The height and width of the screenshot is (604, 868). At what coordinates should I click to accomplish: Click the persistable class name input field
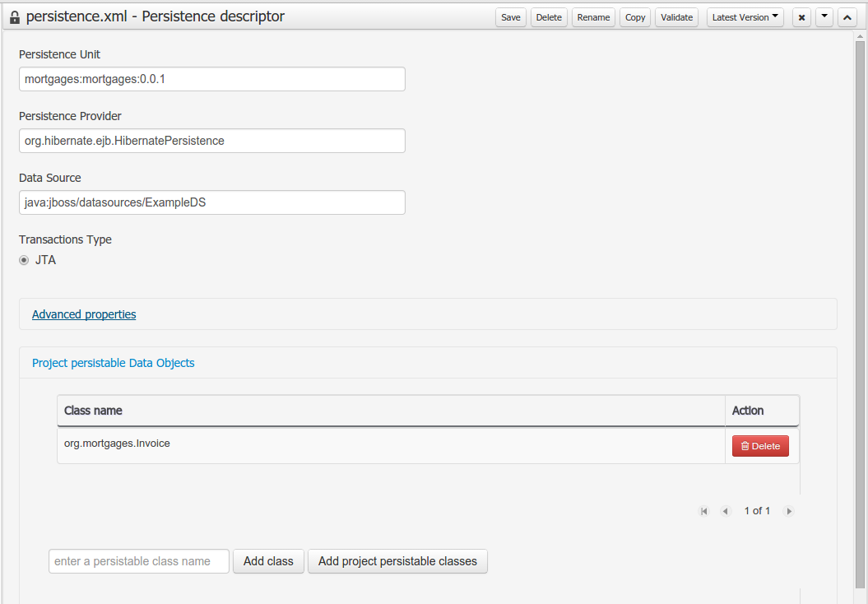[138, 561]
